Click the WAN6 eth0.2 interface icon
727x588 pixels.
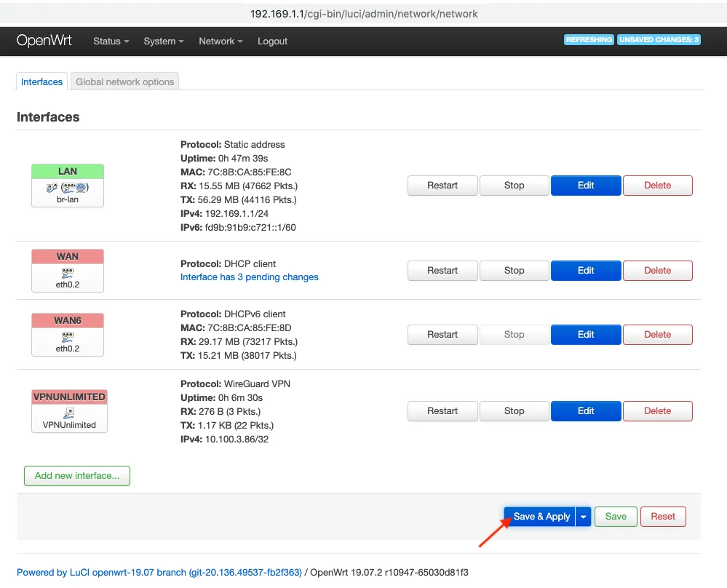(68, 336)
